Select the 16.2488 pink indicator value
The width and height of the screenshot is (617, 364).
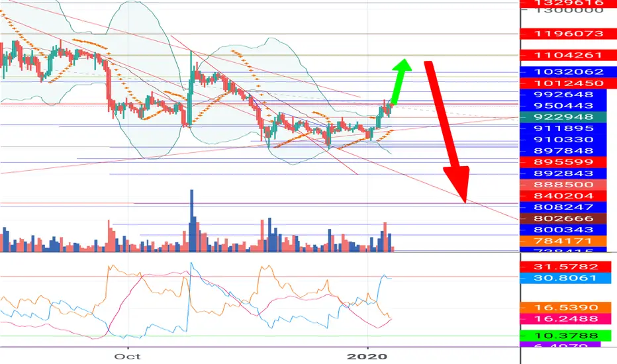tap(565, 319)
